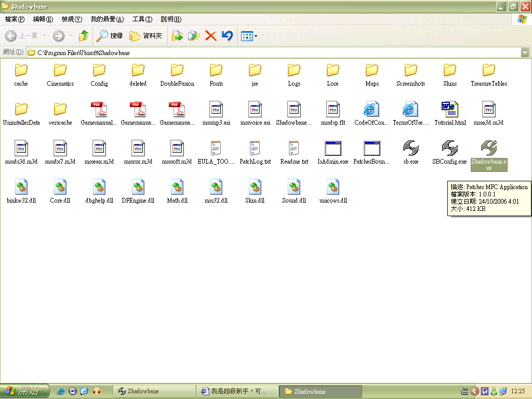
Task: Select the DFEngine.dll file
Action: pos(138,192)
